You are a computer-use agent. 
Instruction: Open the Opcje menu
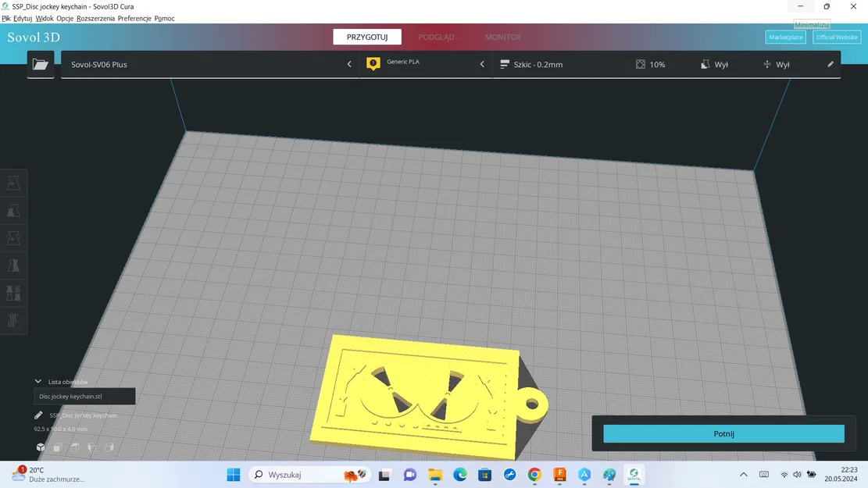[x=65, y=18]
